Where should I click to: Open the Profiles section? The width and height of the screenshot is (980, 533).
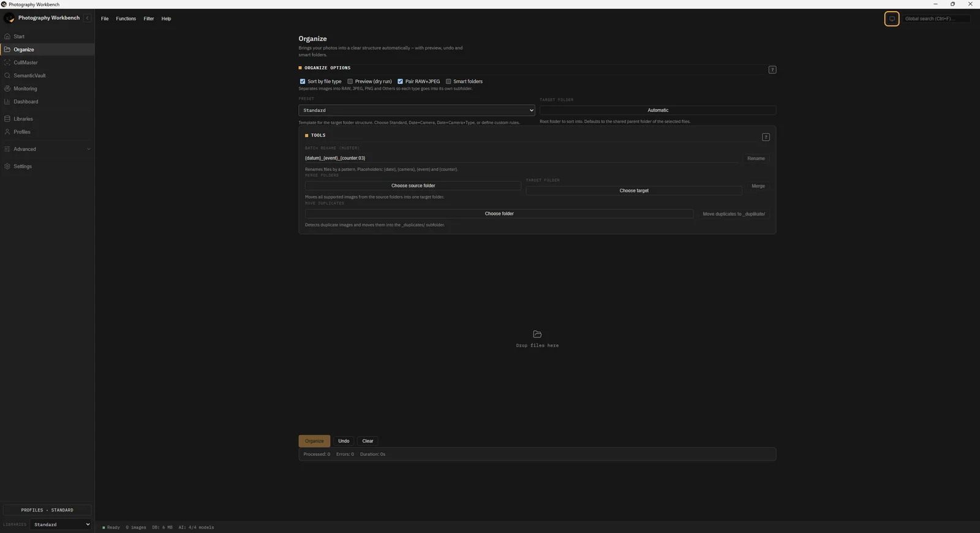[47, 132]
